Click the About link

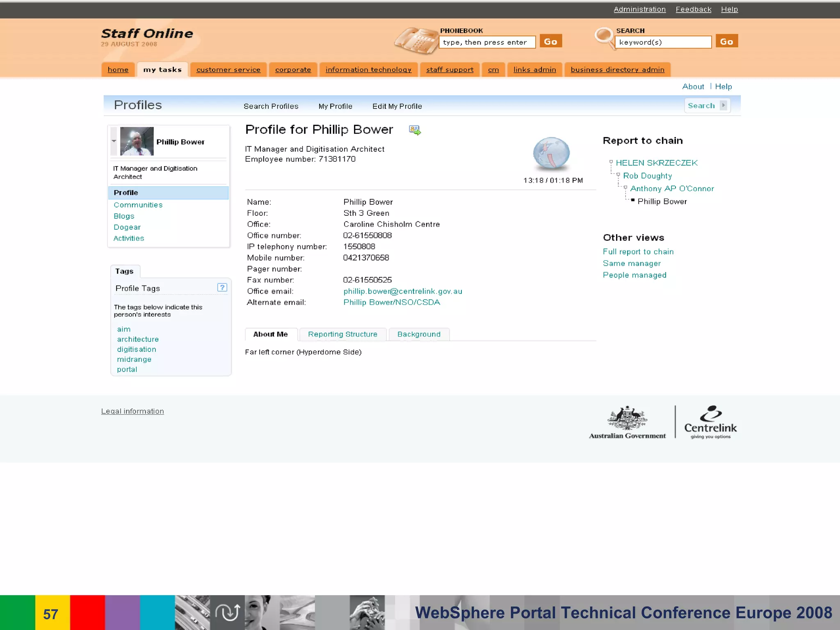pyautogui.click(x=693, y=87)
